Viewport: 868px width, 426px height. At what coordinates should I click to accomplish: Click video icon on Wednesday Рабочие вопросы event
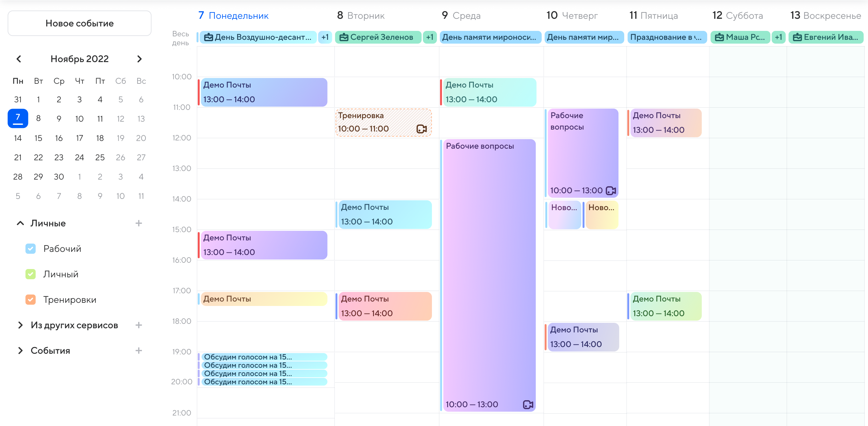(x=528, y=404)
